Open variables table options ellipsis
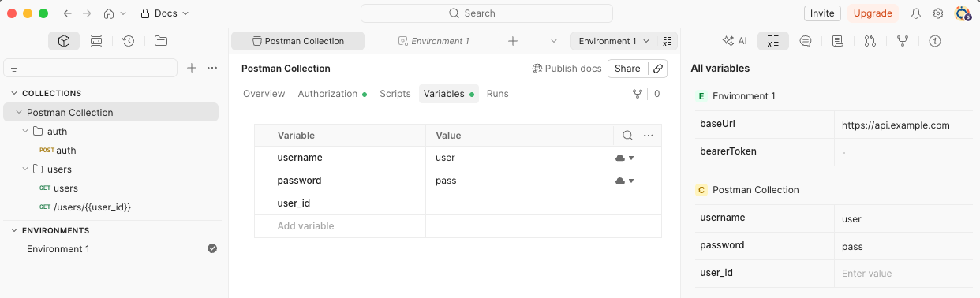This screenshot has height=298, width=980. (649, 136)
